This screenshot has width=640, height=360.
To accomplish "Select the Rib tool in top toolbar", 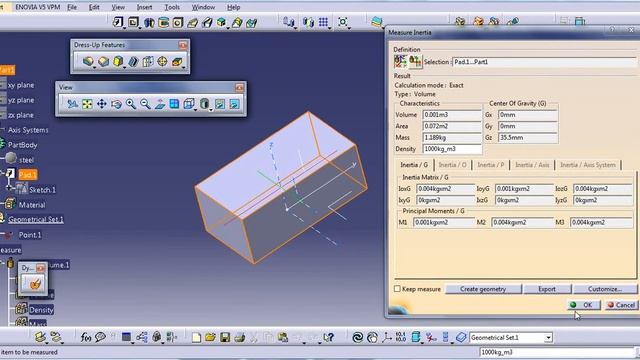I will click(192, 23).
